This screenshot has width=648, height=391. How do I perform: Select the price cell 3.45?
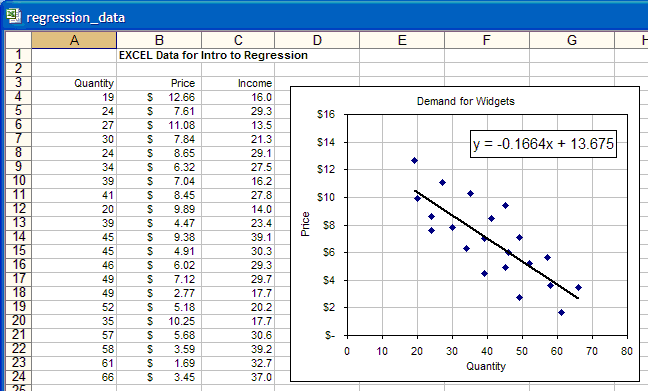pos(159,377)
